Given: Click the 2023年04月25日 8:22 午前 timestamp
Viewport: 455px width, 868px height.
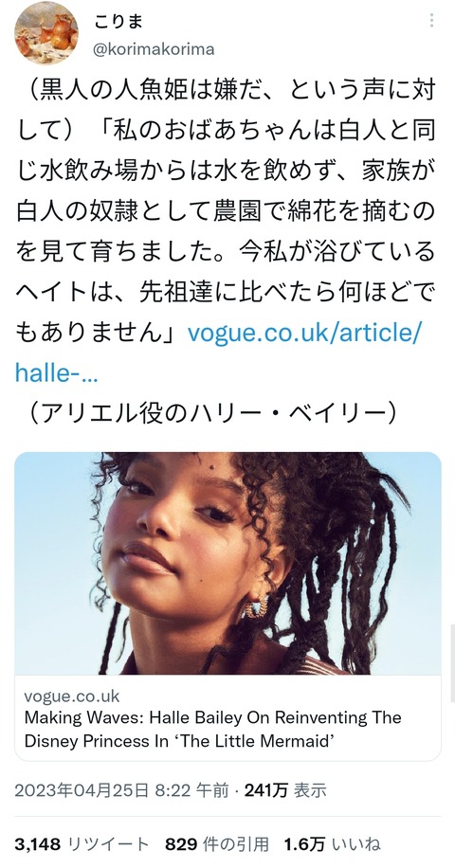Looking at the screenshot, I should tap(121, 791).
